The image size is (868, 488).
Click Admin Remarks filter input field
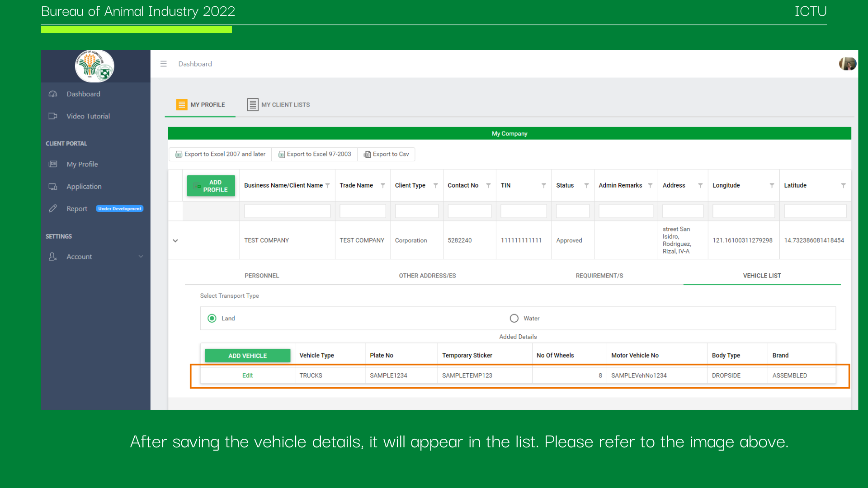pyautogui.click(x=626, y=211)
